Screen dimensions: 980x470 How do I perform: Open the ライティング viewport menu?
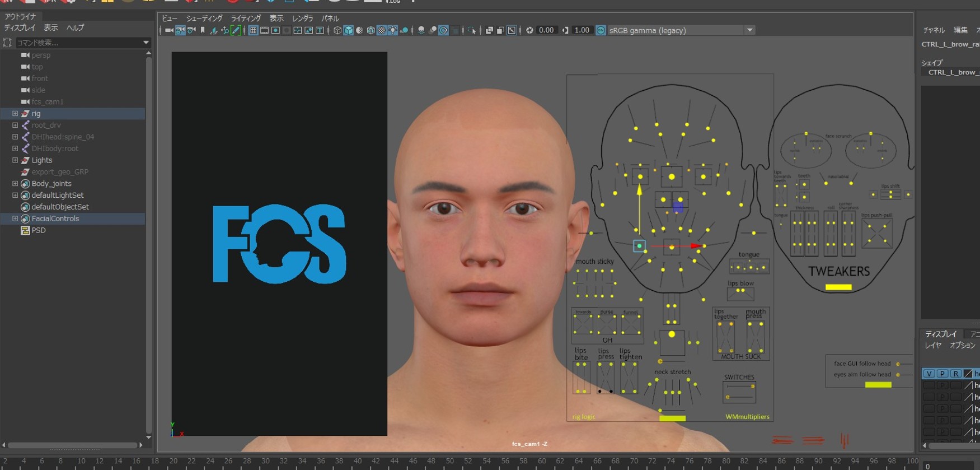click(246, 18)
